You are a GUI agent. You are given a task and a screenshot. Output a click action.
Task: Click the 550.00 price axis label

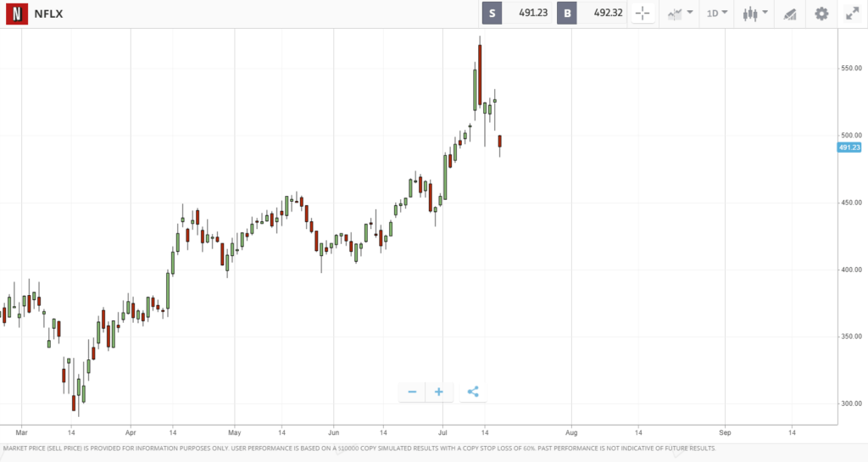(851, 68)
